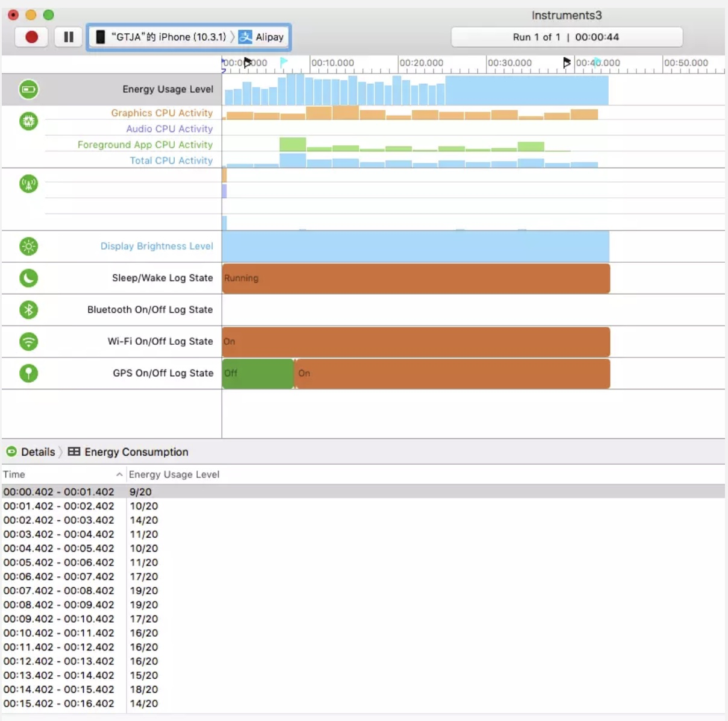
Task: Select the Display Brightness sun icon
Action: click(28, 246)
